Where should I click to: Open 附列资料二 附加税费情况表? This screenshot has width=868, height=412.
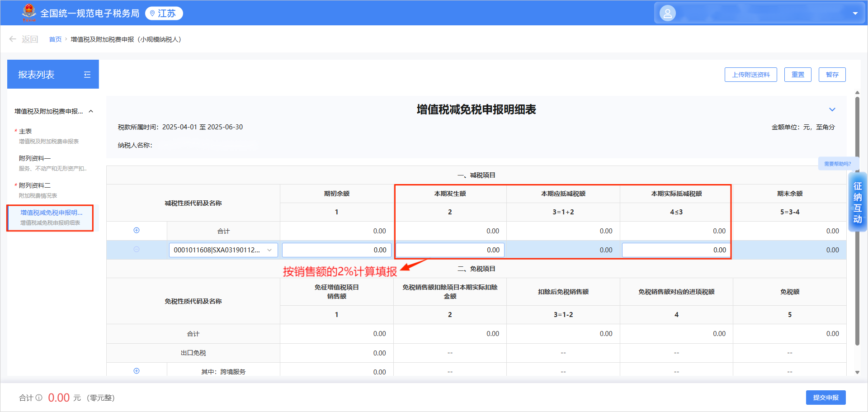[x=35, y=185]
